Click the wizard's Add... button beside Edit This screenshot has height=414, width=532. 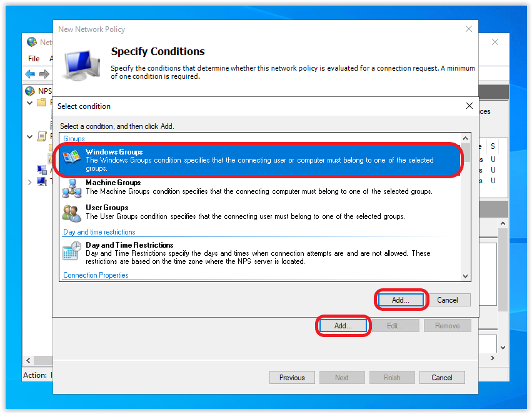343,326
